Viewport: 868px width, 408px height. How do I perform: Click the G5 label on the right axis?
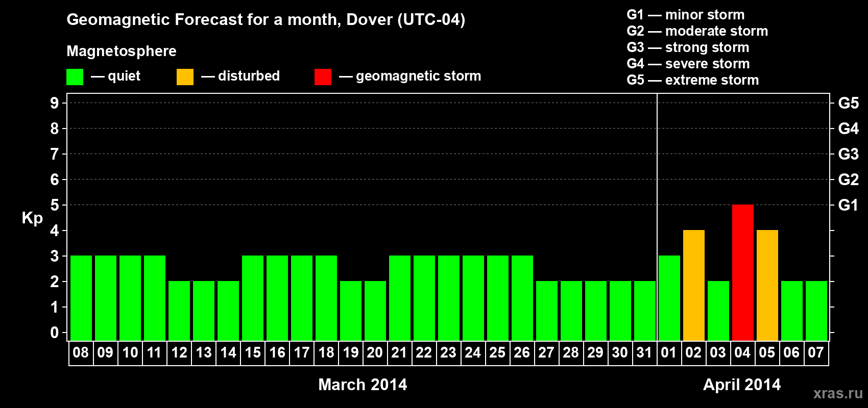tap(848, 103)
